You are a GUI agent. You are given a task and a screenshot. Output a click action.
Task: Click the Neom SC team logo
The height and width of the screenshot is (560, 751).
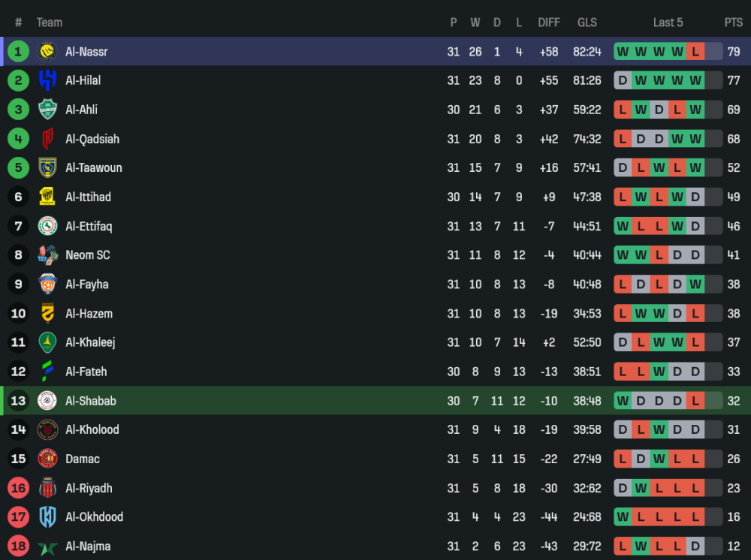[47, 255]
